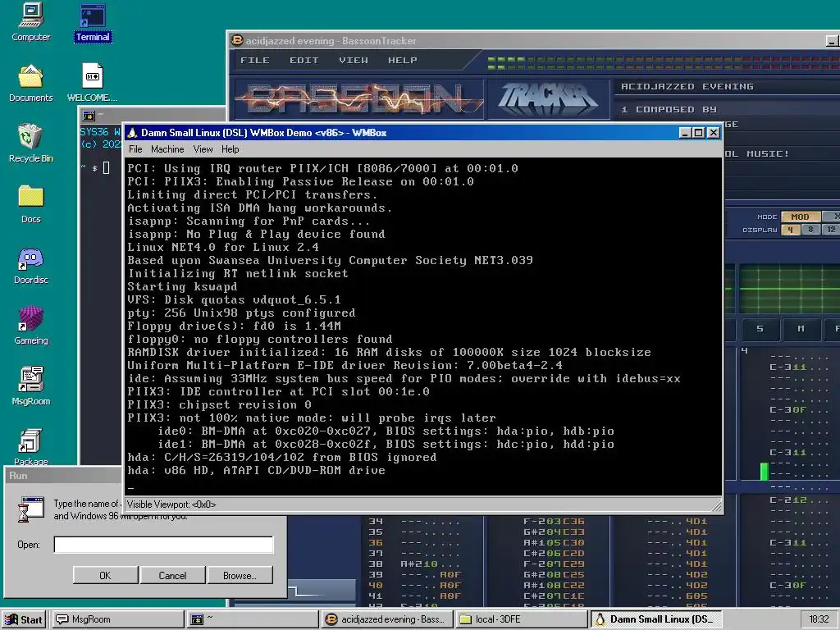Click Browse... in the Run dialog
Screen dimensions: 840x630
(240, 575)
